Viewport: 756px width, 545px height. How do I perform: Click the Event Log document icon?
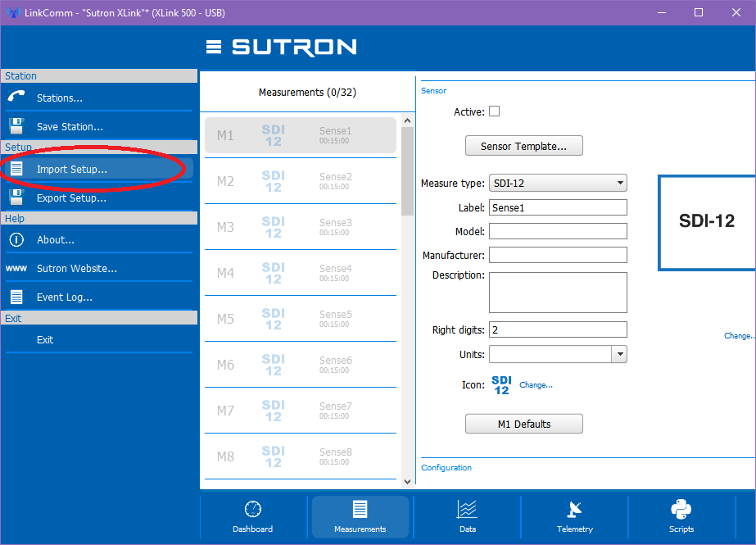click(x=16, y=297)
